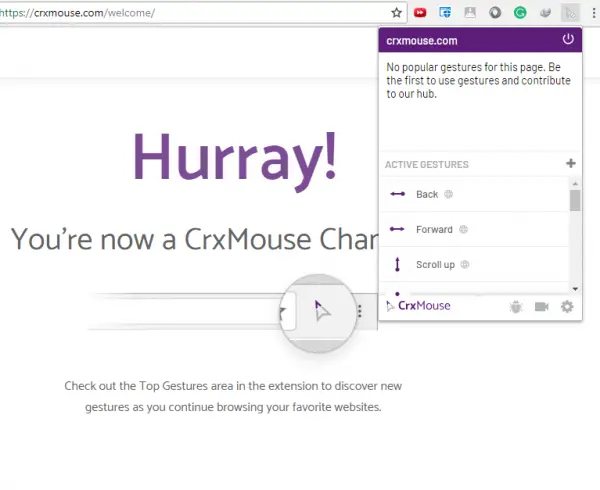
Task: Report a bug with the bug icon
Action: tap(516, 307)
